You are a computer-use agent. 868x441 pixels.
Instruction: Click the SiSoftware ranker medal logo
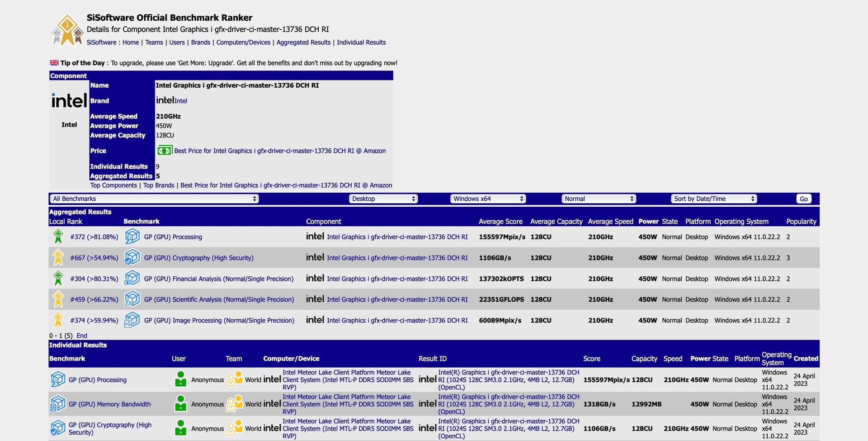coord(67,30)
